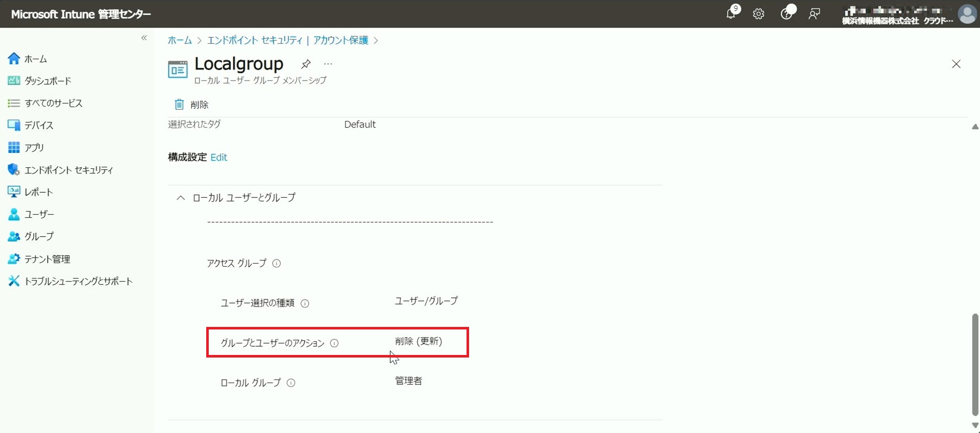
Task: Click the ローカル ユーザー グループ メンバーシップ subtitle
Action: tap(260, 80)
